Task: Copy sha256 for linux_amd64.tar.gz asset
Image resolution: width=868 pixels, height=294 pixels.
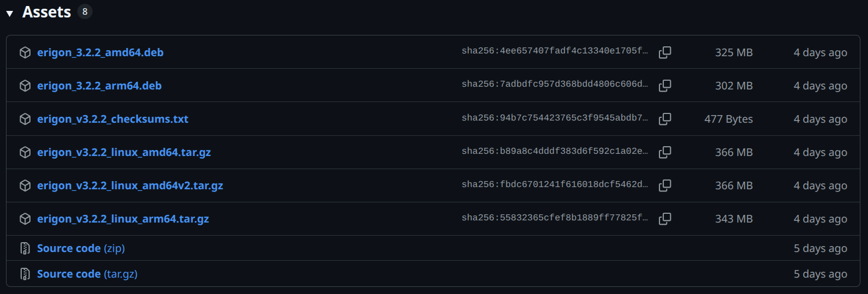Action: 665,152
